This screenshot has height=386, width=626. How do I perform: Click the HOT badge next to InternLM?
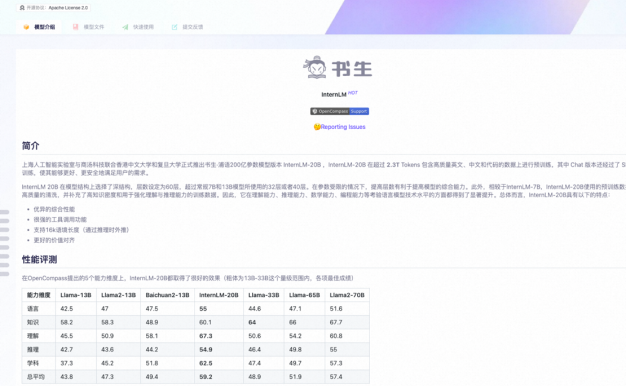point(353,93)
